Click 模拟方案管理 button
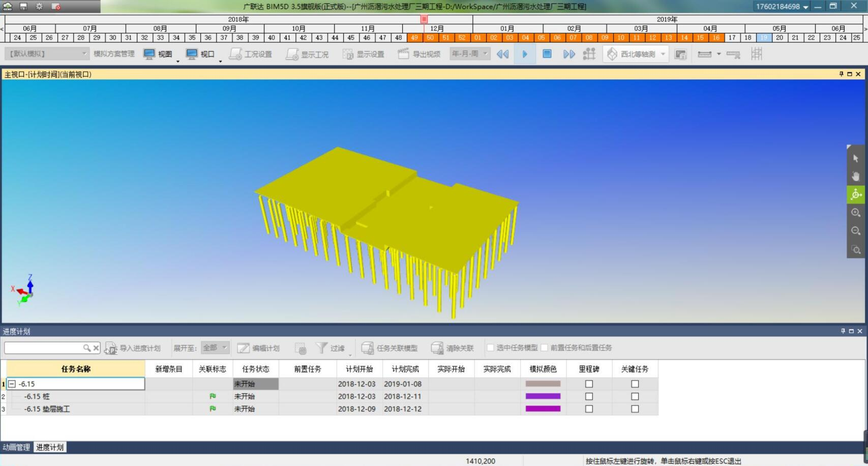This screenshot has width=868, height=466. 114,53
